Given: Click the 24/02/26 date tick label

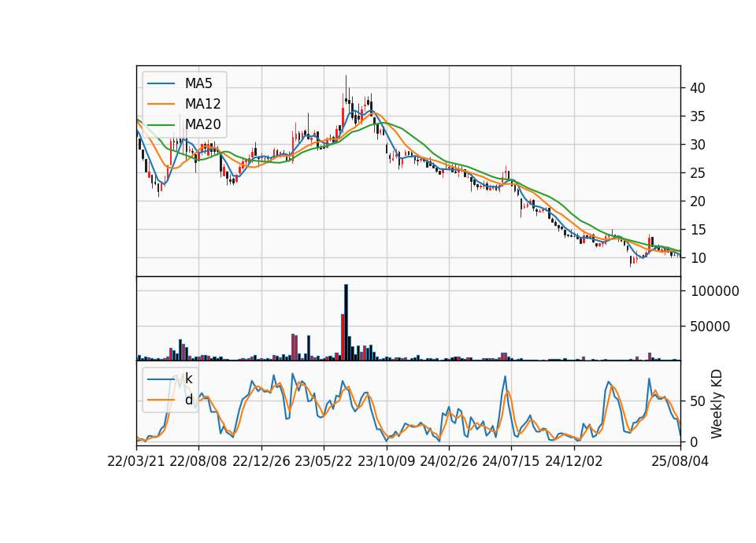Looking at the screenshot, I should (448, 461).
